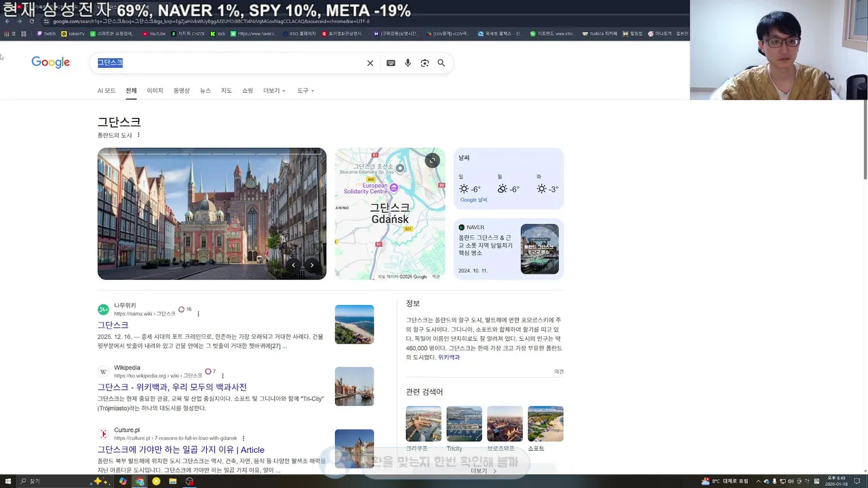This screenshot has width=868, height=488.
Task: Open the options dots for the 나무위키 result
Action: [198, 314]
